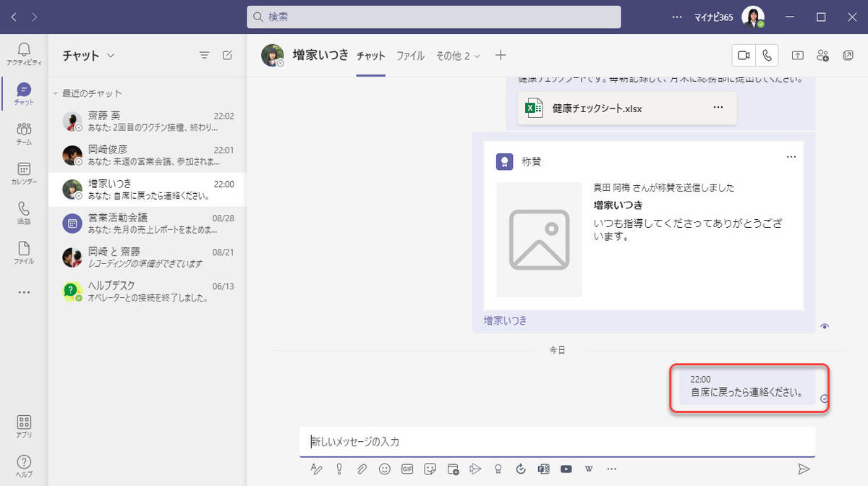Open the 営業活動会議 chat
Image resolution: width=868 pixels, height=486 pixels.
click(x=148, y=223)
